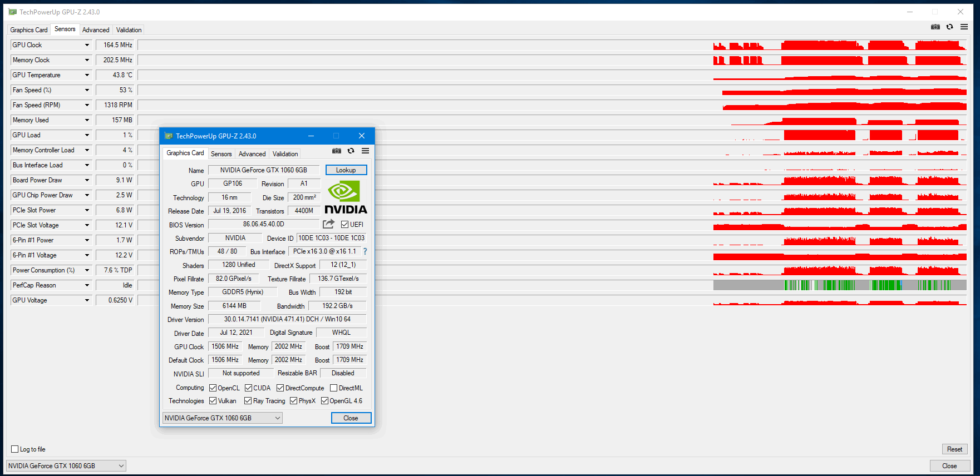Viewport: 980px width, 476px height.
Task: Open the GPU Voltage sensor dropdown
Action: pyautogui.click(x=87, y=300)
